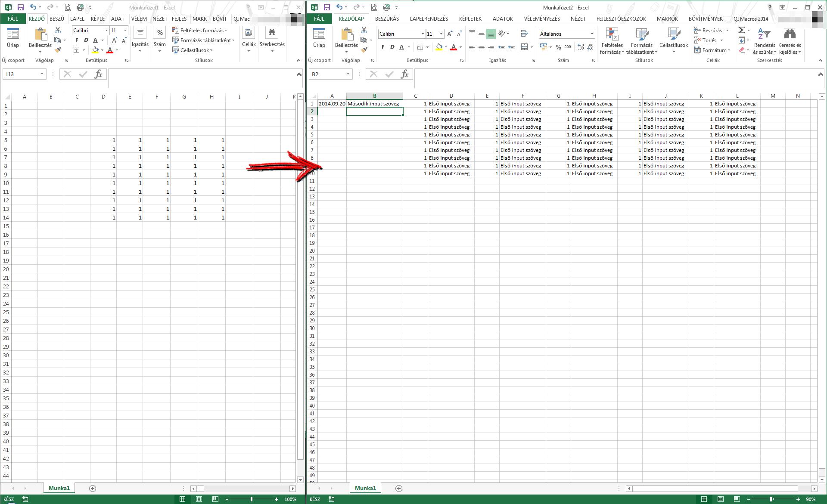Click insert function fx in Munkafüzet2 formula bar

tap(405, 74)
